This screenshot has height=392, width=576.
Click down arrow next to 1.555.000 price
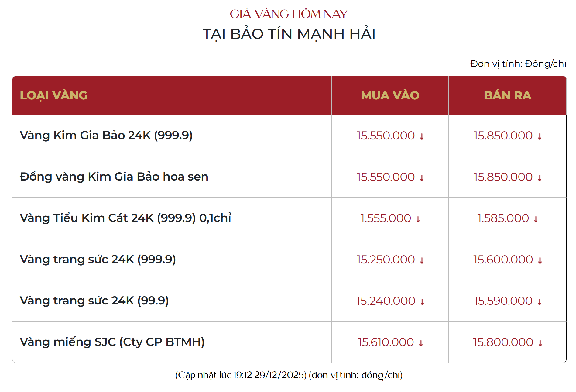418,219
